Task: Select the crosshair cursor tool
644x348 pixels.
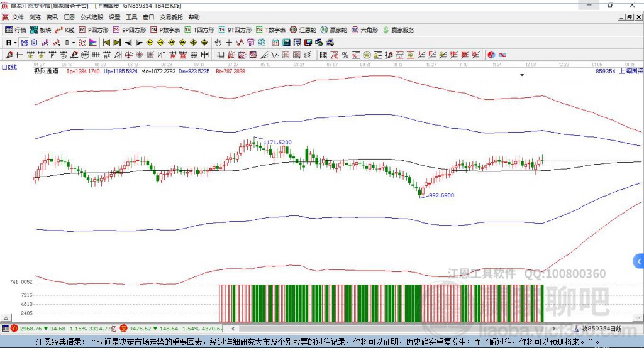Action: tap(229, 43)
